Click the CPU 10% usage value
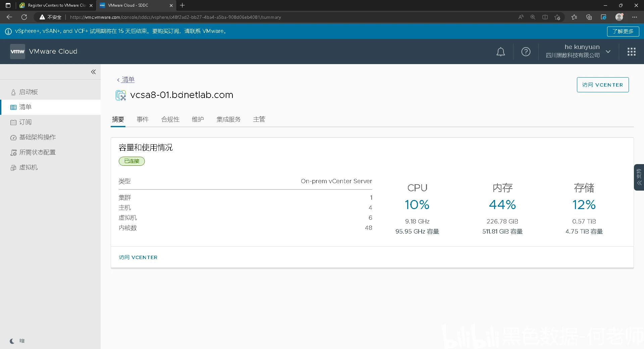644x349 pixels. (417, 205)
